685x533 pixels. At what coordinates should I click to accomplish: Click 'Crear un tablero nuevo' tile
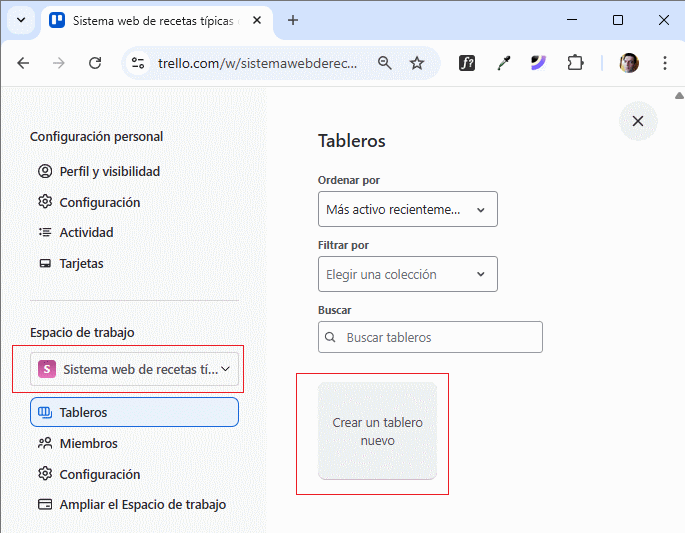377,431
